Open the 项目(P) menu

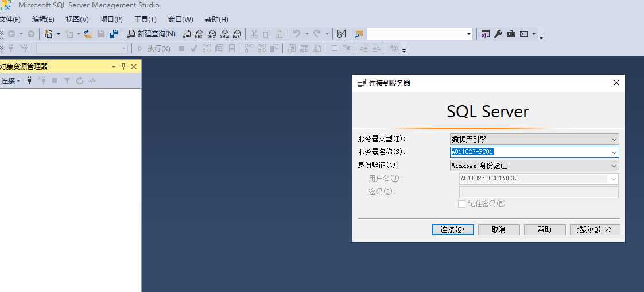click(111, 20)
